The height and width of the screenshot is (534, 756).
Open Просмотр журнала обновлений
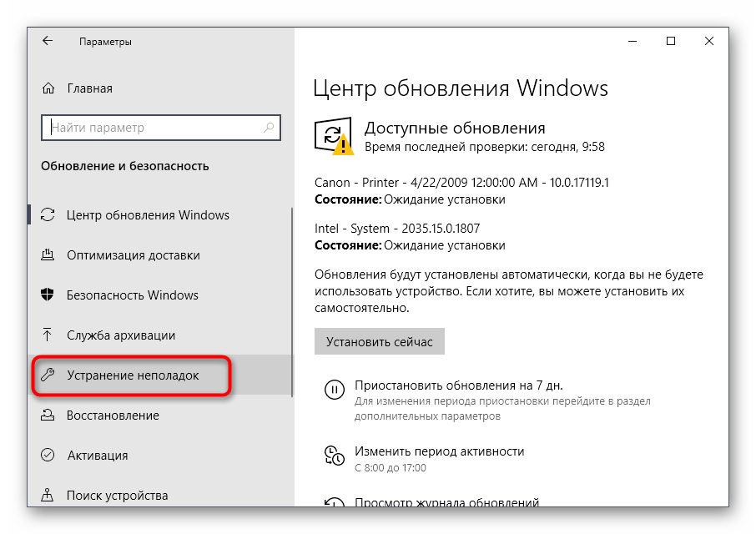tap(446, 502)
